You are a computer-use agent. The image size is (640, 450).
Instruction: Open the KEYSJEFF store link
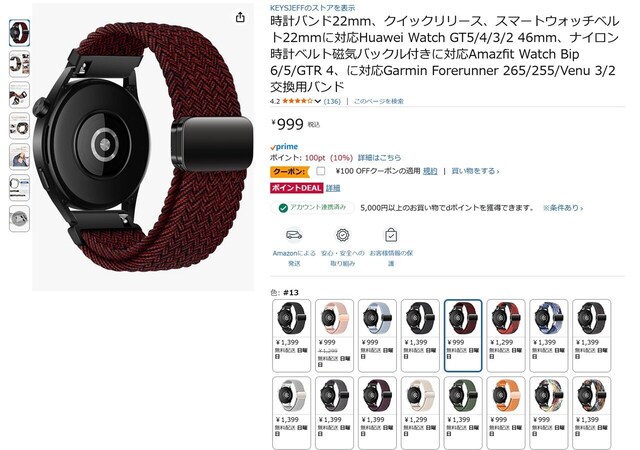click(313, 8)
